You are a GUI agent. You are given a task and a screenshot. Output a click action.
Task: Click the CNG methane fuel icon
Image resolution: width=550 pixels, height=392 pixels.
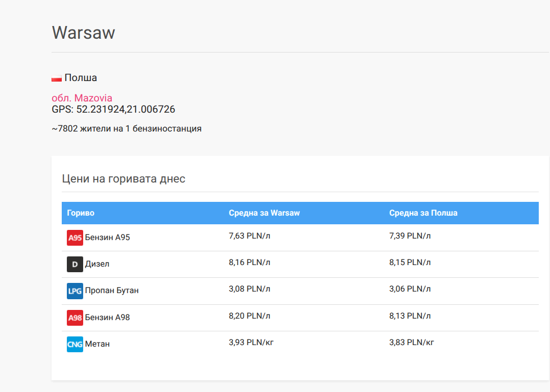74,345
